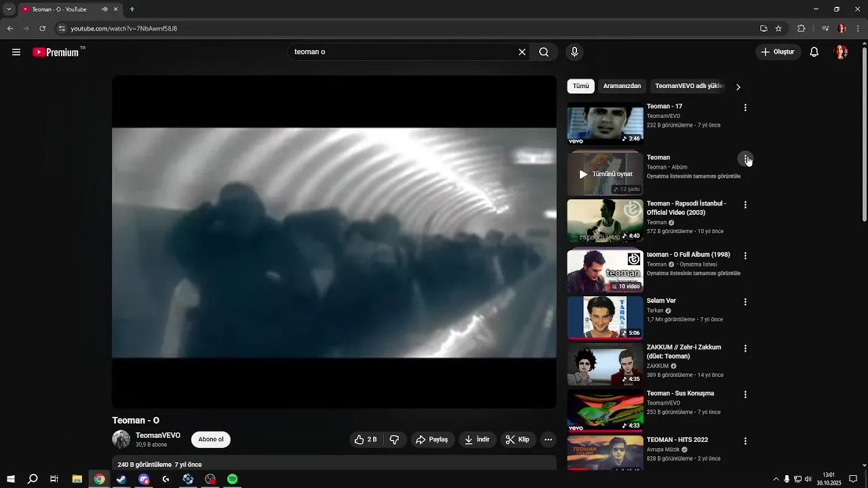Open the Selam Ver video thumbnail
Viewport: 868px width, 488px height.
coord(605,317)
